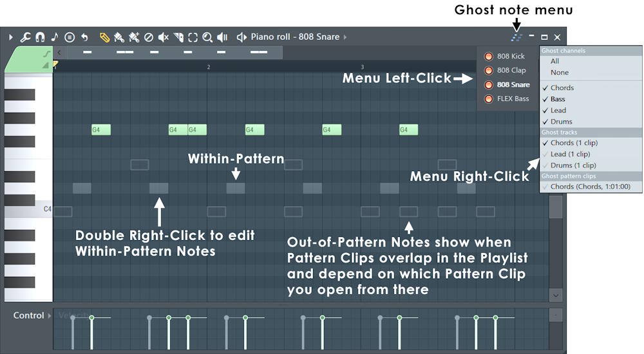
Task: Choose None under Ghost channels
Action: tap(560, 73)
